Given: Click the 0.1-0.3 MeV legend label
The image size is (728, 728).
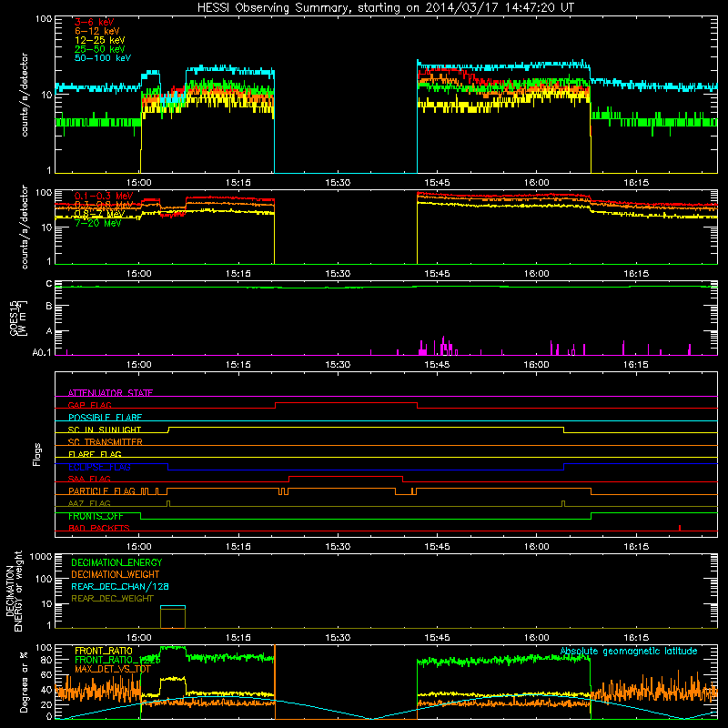Looking at the screenshot, I should pos(104,196).
